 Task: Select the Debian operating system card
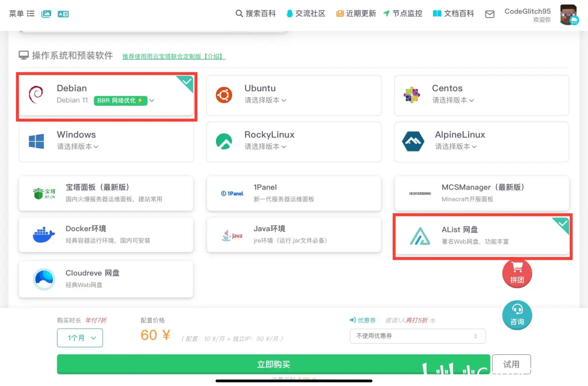[x=107, y=96]
